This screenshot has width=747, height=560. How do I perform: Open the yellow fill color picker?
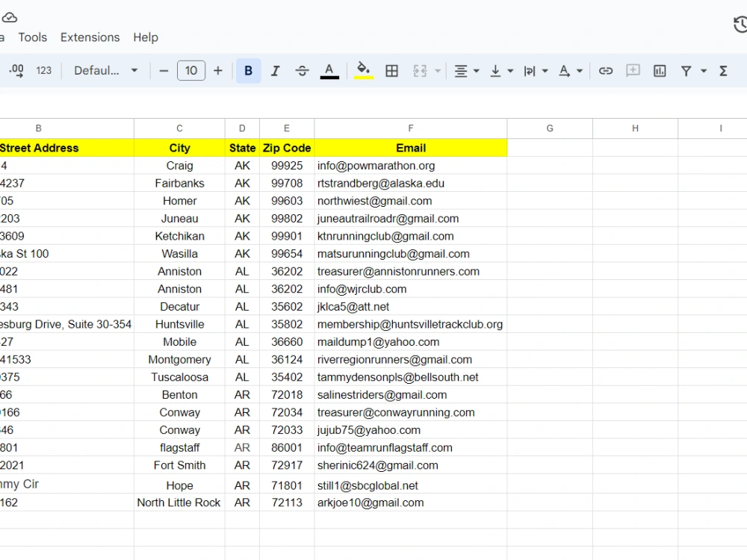[x=364, y=71]
